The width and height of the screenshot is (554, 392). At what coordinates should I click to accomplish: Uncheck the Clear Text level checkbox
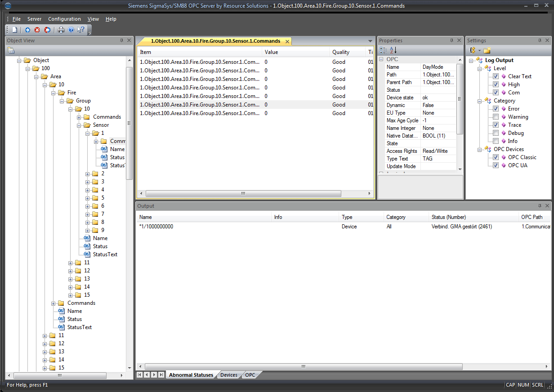tap(496, 76)
